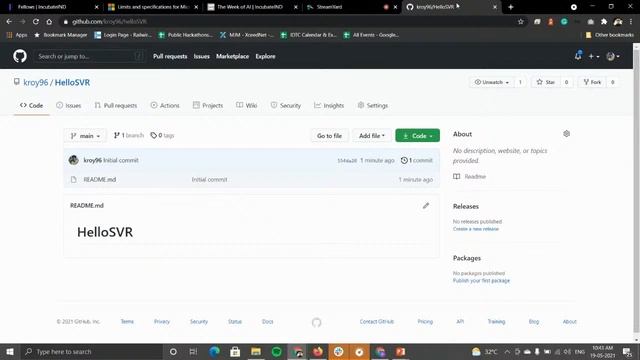Open the HelloSVR repository name link
Viewport: 640px width, 360px height.
(72, 82)
